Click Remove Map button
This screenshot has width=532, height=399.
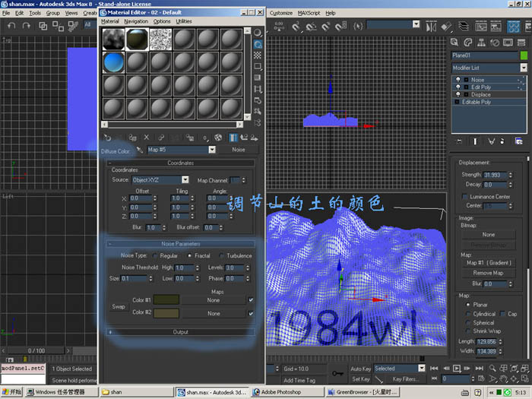489,273
